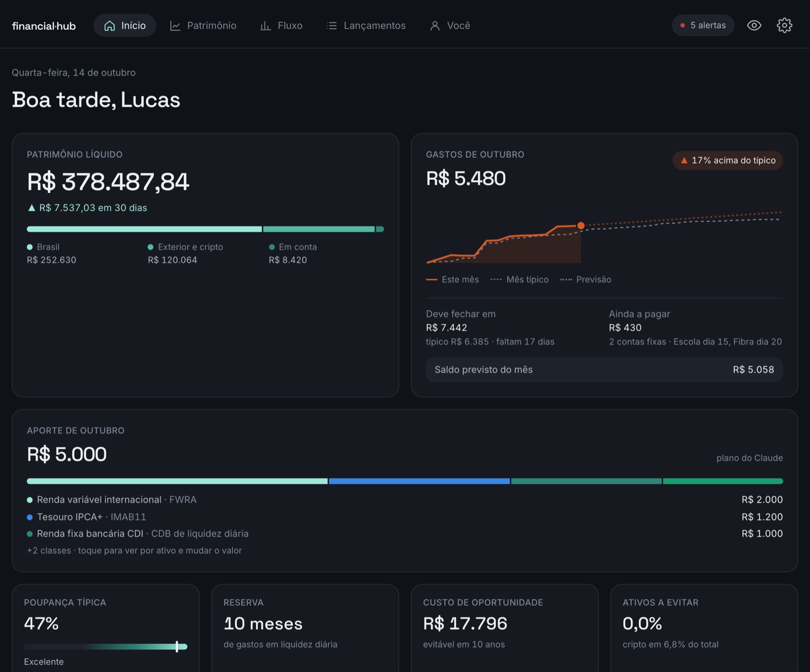Click the warning triangle in the 17% badge
The width and height of the screenshot is (810, 672).
(x=684, y=160)
